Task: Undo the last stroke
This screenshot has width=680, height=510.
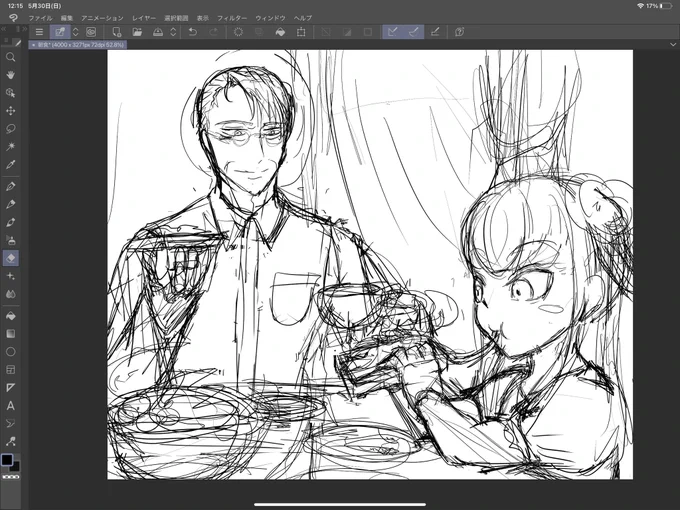Action: pyautogui.click(x=193, y=32)
